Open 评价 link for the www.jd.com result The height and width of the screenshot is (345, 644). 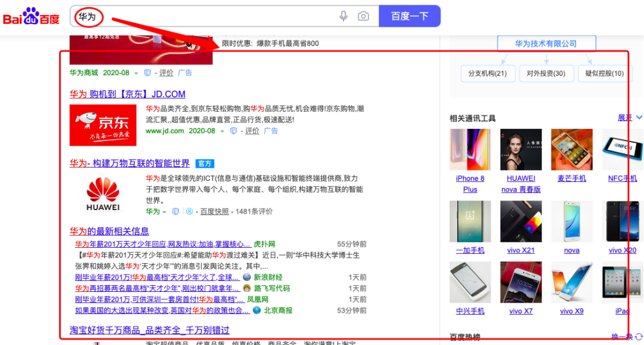[252, 131]
